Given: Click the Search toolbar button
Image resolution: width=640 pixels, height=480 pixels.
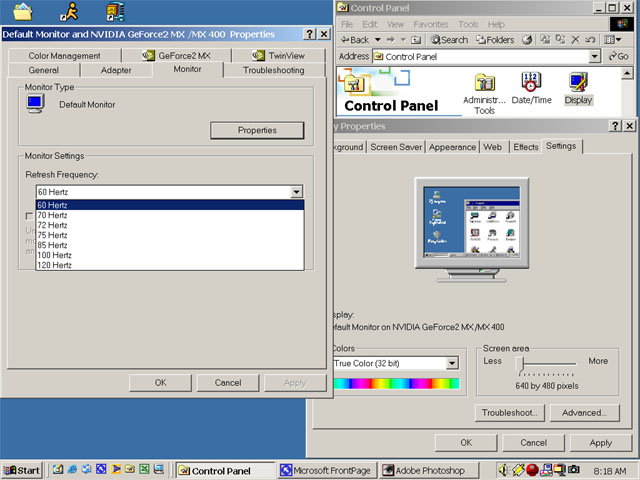Looking at the screenshot, I should [449, 40].
